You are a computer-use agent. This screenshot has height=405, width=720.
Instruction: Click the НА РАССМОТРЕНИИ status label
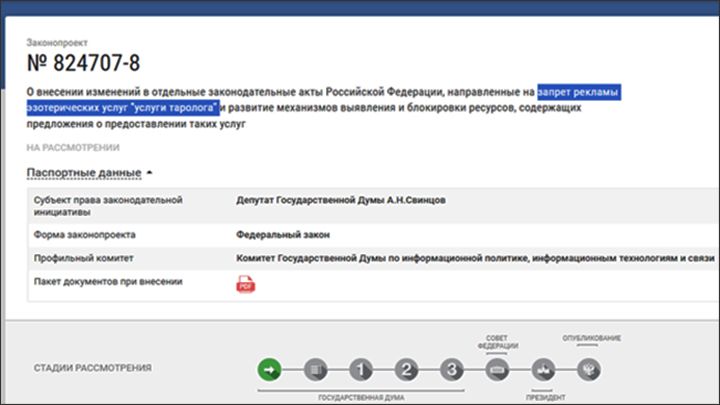click(72, 146)
